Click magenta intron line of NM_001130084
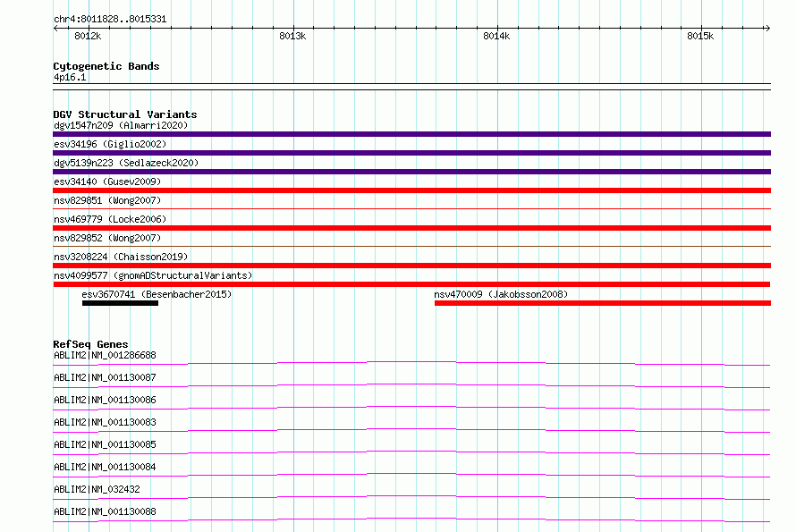Viewport: 796px width, 532px height. pyautogui.click(x=411, y=475)
